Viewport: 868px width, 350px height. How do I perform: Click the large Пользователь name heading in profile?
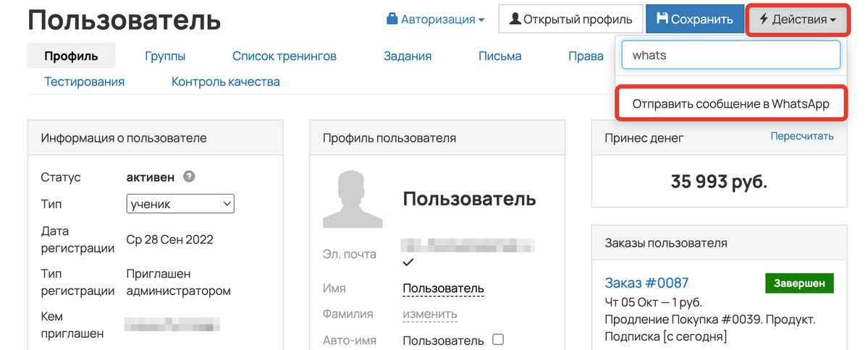click(x=469, y=198)
